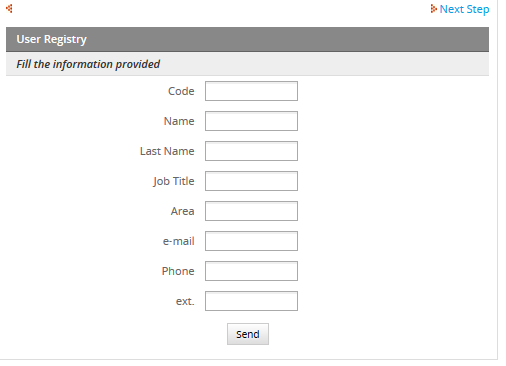Click the ext. extension input box

point(251,301)
